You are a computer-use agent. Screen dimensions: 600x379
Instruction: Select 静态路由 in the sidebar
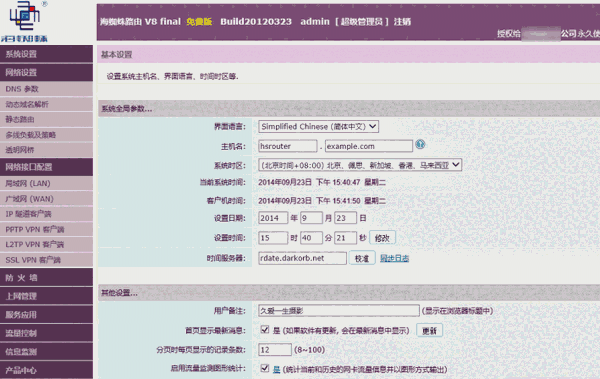coord(46,119)
